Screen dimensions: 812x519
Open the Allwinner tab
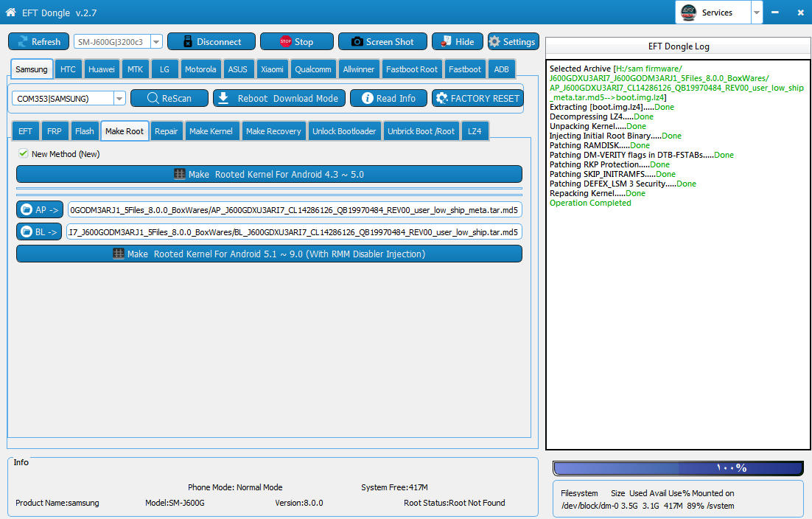(x=358, y=69)
